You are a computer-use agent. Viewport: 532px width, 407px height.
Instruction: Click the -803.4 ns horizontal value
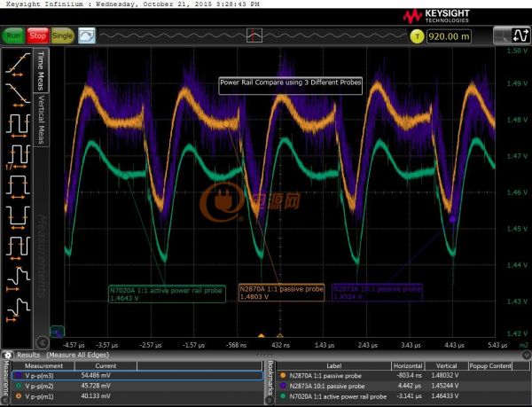(x=409, y=375)
